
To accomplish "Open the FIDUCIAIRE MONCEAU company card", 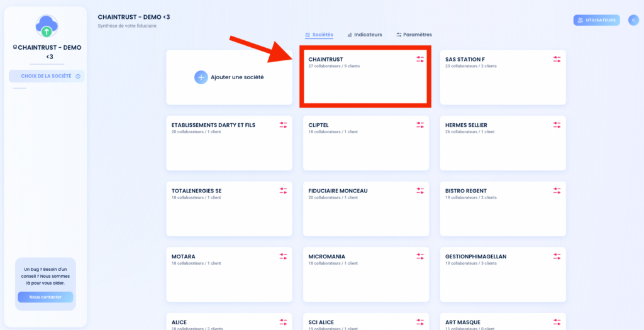I will pos(366,209).
